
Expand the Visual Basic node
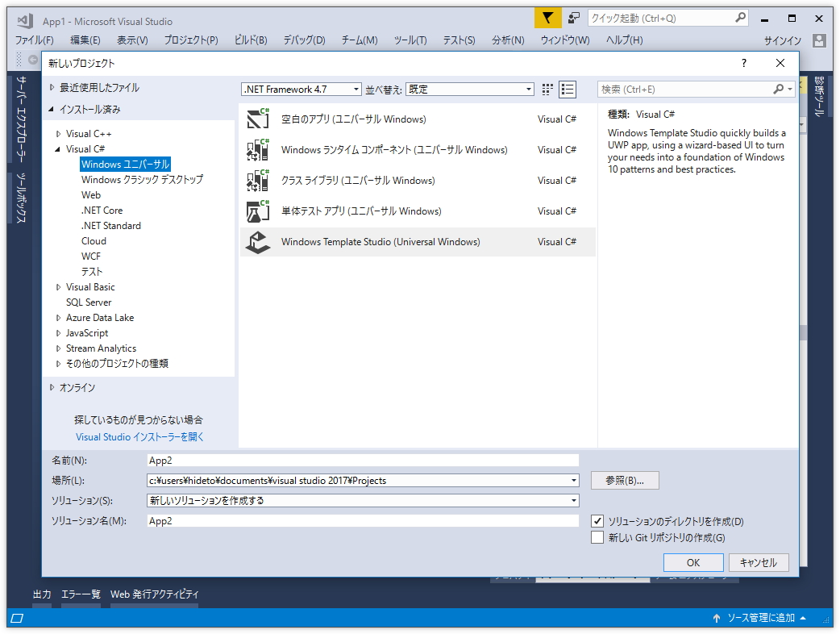pos(58,287)
